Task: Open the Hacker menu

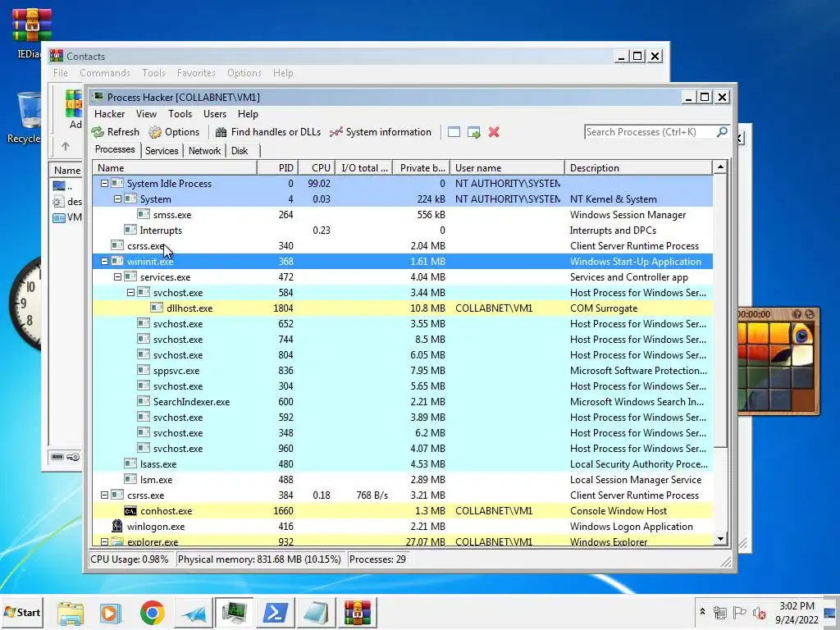Action: click(109, 113)
